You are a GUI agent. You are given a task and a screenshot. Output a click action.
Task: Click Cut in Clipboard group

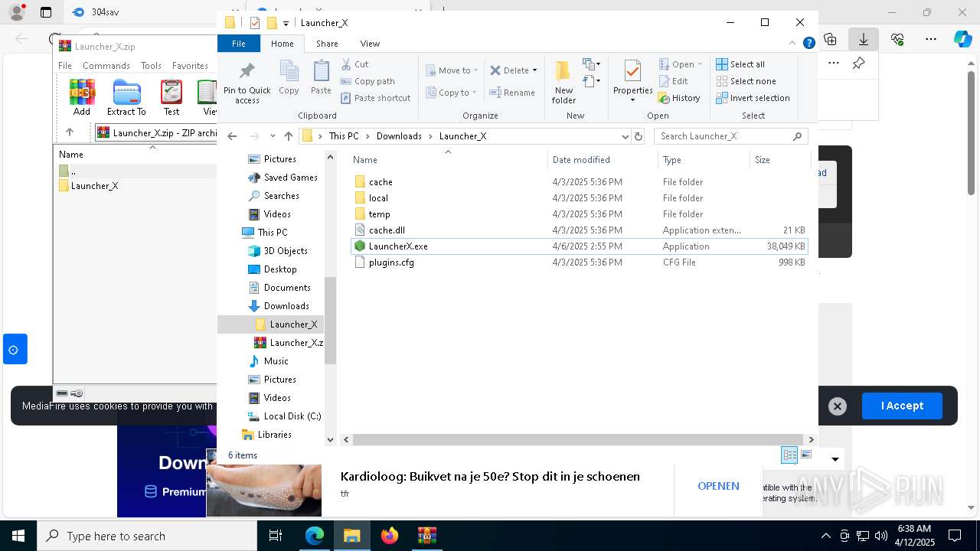(354, 64)
